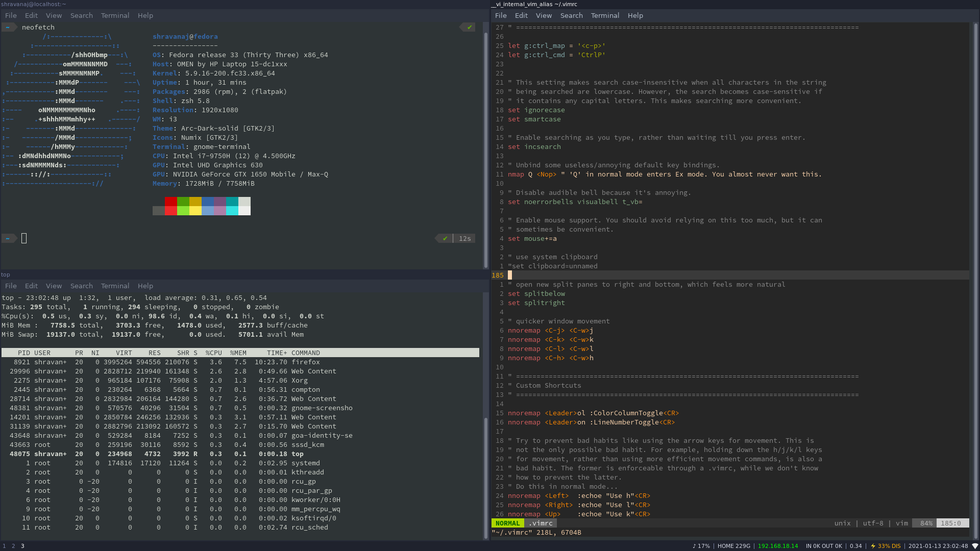The width and height of the screenshot is (980, 551).
Task: Open Help menu in the top window
Action: pos(145,286)
